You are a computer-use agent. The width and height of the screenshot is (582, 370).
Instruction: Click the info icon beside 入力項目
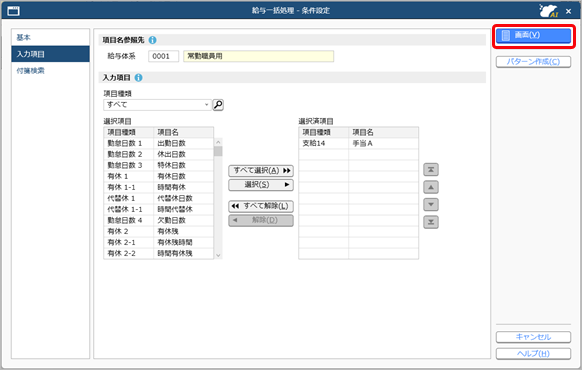(x=138, y=78)
